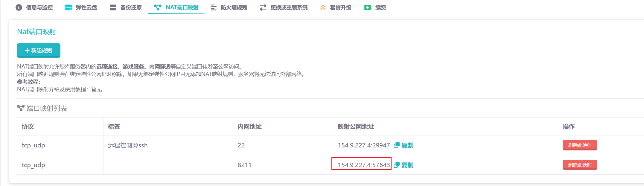The height and width of the screenshot is (186, 644).
Task: Click the list icon beside 防火墙规则
Action: click(214, 7)
